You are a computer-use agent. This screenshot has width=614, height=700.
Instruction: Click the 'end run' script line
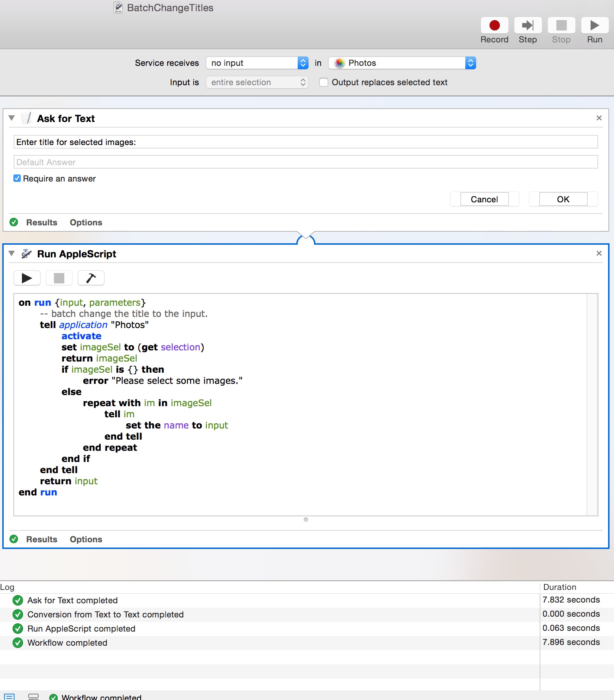tap(38, 492)
